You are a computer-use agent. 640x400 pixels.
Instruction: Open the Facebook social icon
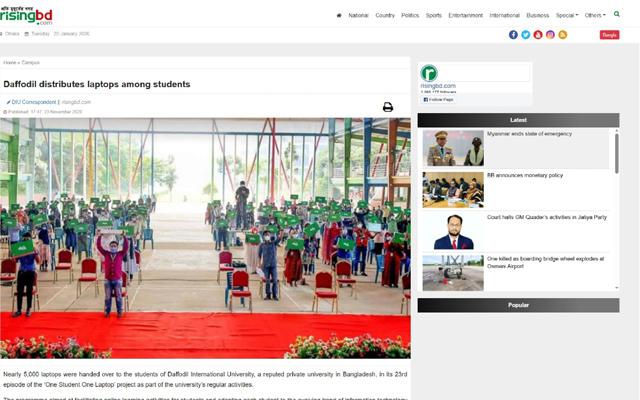pos(513,34)
